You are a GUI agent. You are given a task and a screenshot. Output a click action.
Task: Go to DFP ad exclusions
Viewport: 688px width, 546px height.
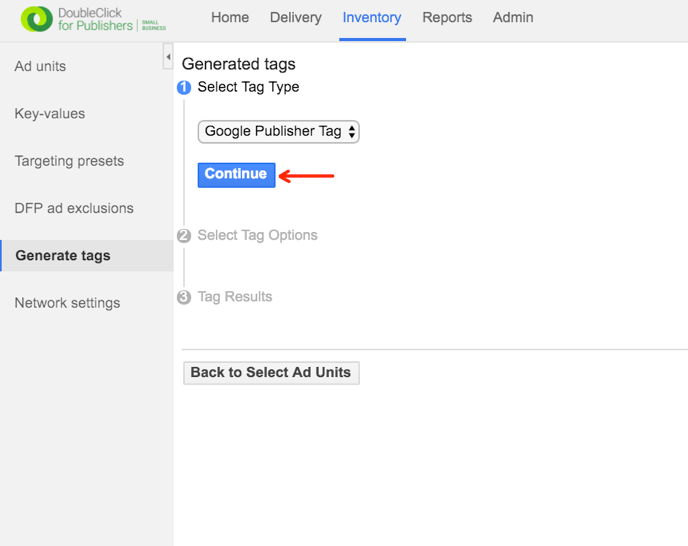tap(74, 208)
